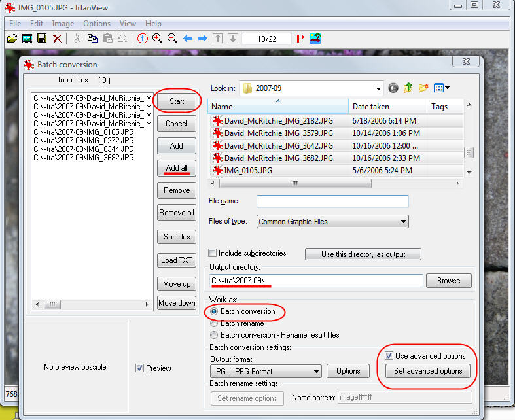The image size is (515, 420).
Task: Select the Cut scissors icon
Action: pyautogui.click(x=77, y=39)
